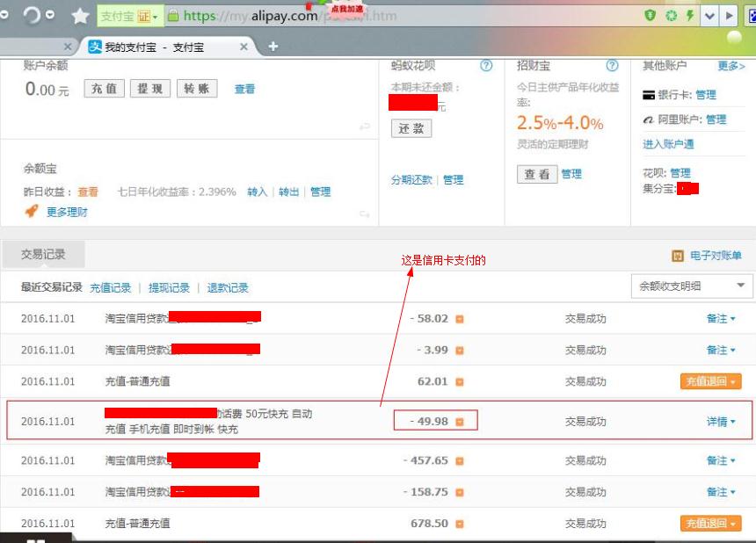Click the 还款 repay button
The height and width of the screenshot is (543, 756).
[411, 128]
